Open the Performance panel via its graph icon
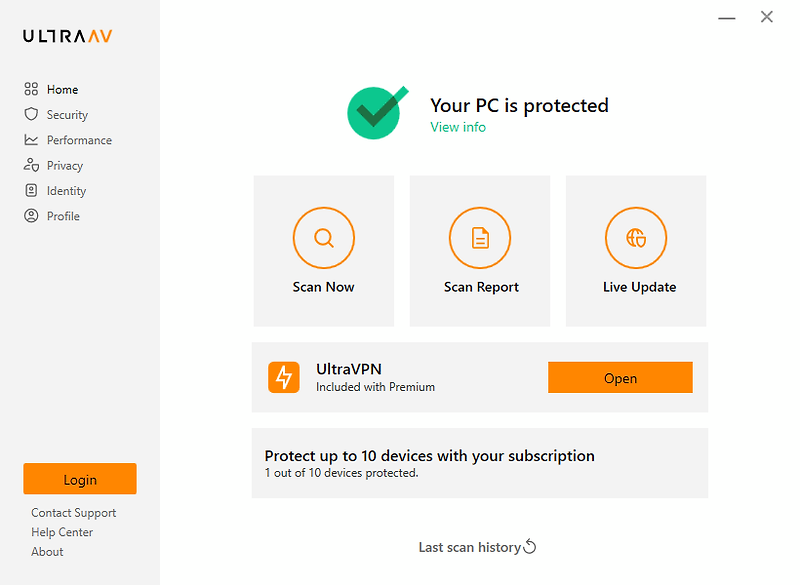800x585 pixels. click(x=32, y=139)
